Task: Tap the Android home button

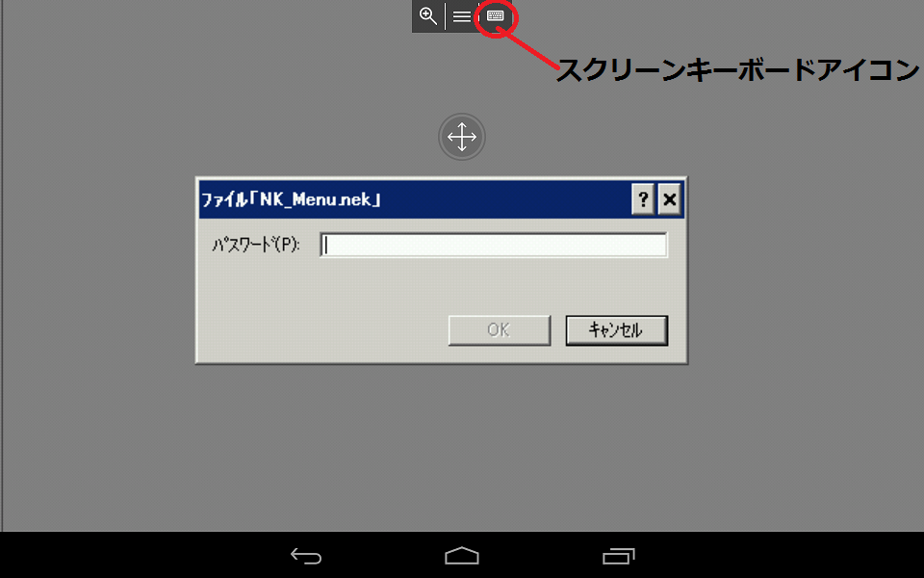Action: 462,556
